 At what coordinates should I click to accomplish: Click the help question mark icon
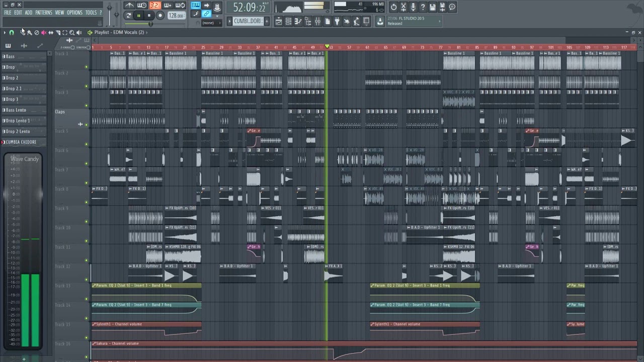pos(423,7)
